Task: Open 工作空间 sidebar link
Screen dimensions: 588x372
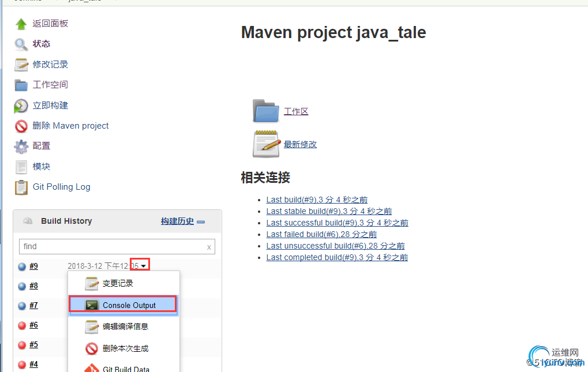Action: tap(50, 85)
